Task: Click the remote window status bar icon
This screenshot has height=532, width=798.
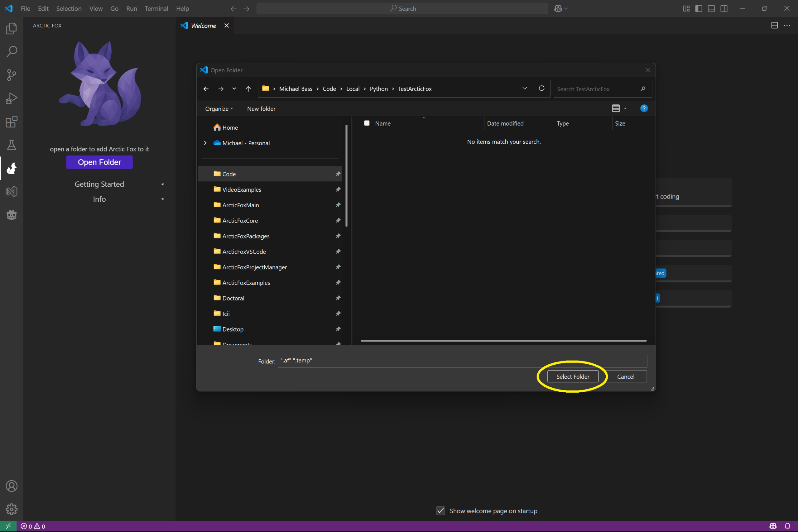Action: (x=8, y=526)
